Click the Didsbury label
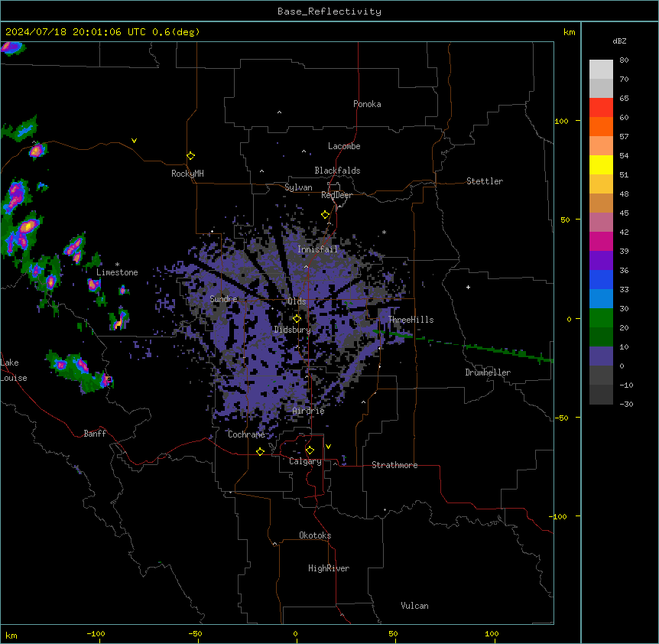The width and height of the screenshot is (659, 644). [x=293, y=330]
